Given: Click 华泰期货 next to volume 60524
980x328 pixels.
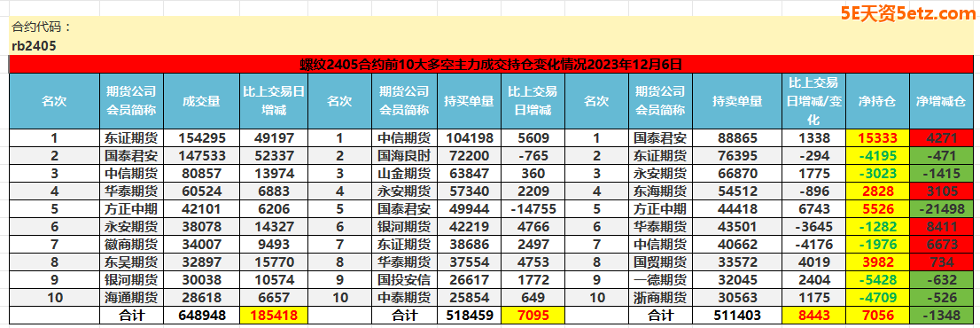Looking at the screenshot, I should click(132, 191).
